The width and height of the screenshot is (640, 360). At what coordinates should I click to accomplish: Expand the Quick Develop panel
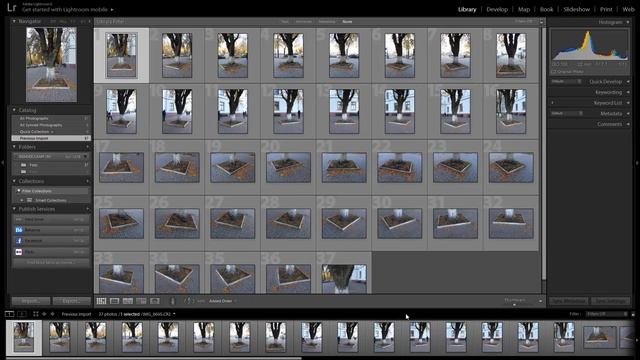(628, 82)
